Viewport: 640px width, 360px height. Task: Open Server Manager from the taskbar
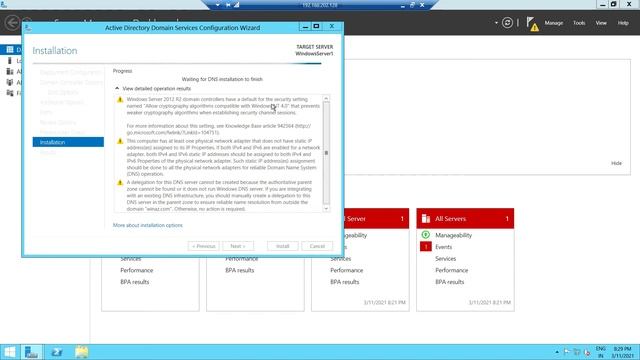coord(31,352)
